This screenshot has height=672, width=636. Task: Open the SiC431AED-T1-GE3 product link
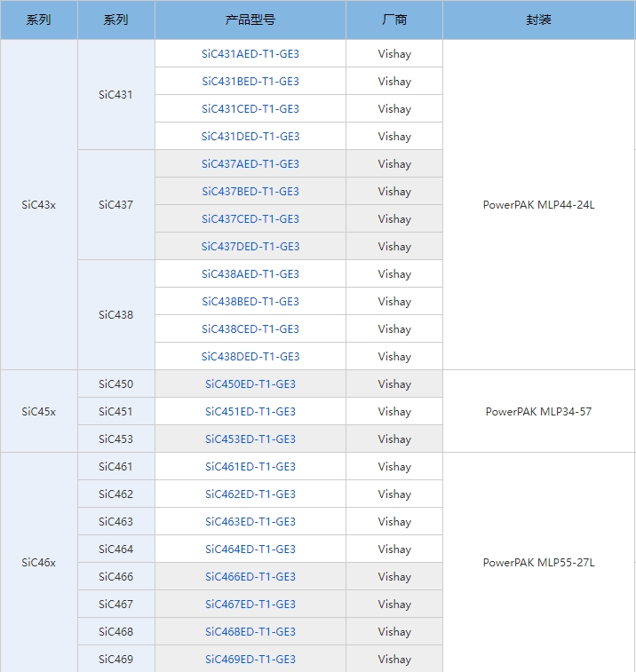coord(250,54)
